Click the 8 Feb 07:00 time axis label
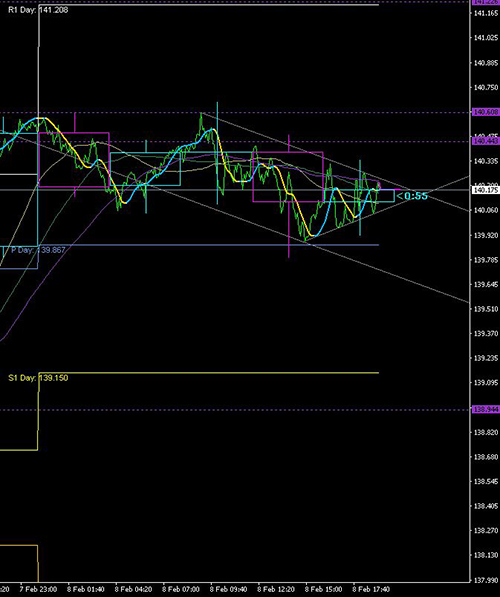 pyautogui.click(x=181, y=589)
